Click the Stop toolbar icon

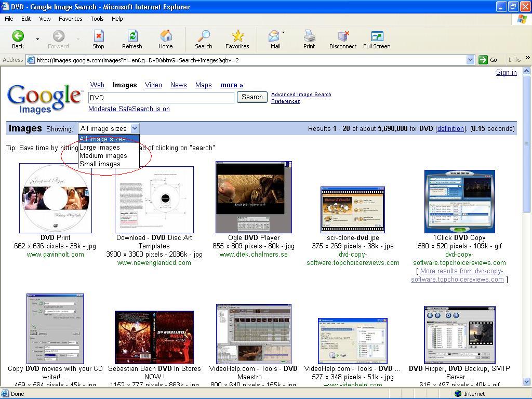(x=98, y=36)
